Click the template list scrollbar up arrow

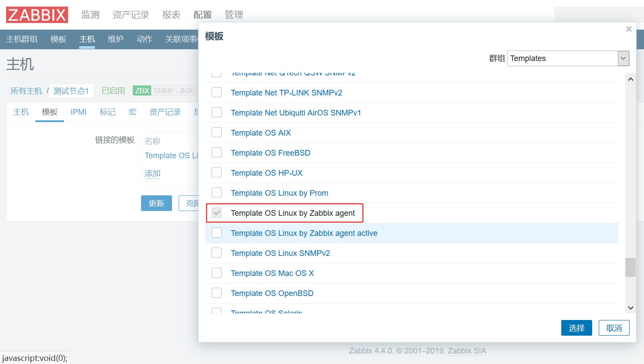631,79
